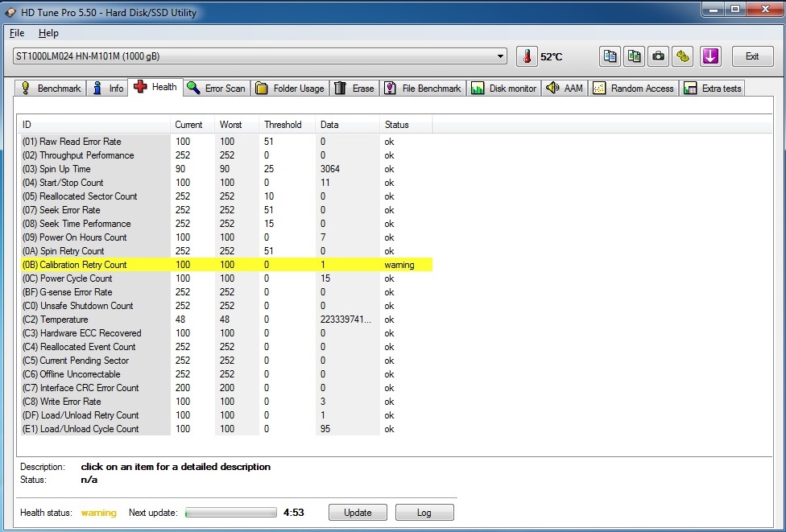Click the Log button
The height and width of the screenshot is (532, 786).
click(x=424, y=513)
